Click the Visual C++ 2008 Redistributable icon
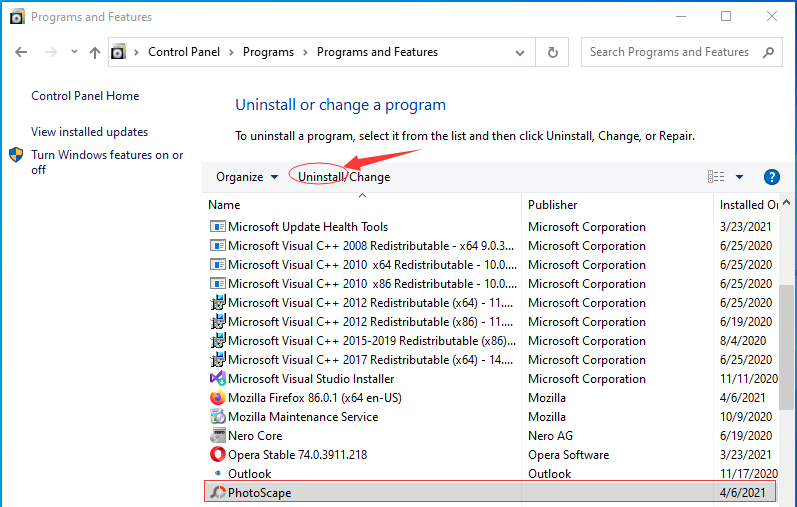The height and width of the screenshot is (507, 797). click(x=218, y=246)
